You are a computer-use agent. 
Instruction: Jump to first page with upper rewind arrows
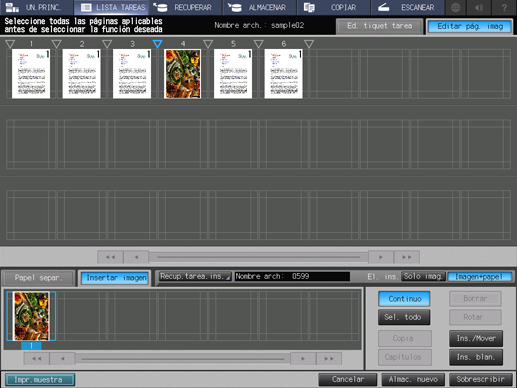(x=110, y=257)
